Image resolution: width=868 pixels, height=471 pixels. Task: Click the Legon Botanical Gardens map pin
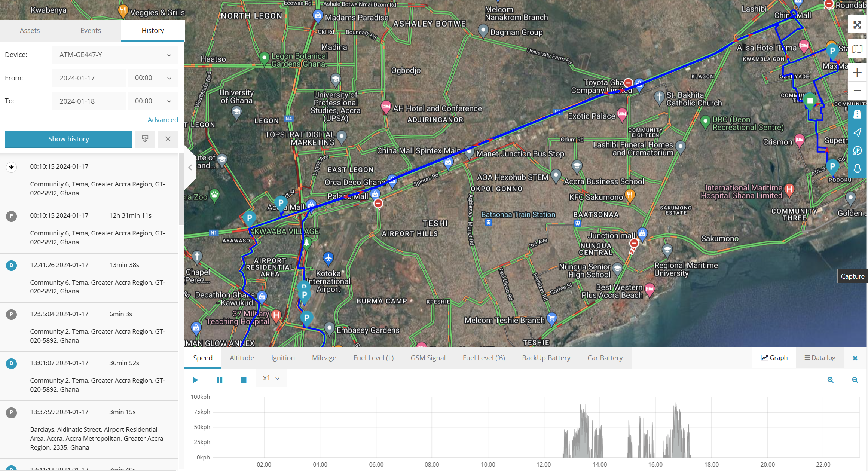click(x=265, y=58)
